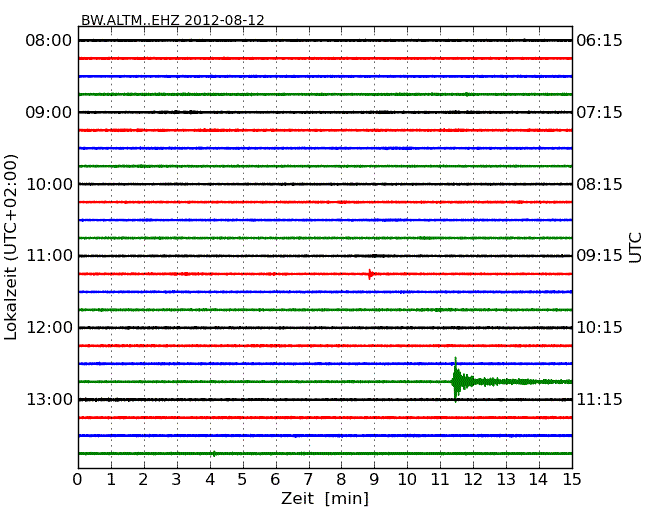
Task: Click the large green seismic event burst
Action: point(456,380)
